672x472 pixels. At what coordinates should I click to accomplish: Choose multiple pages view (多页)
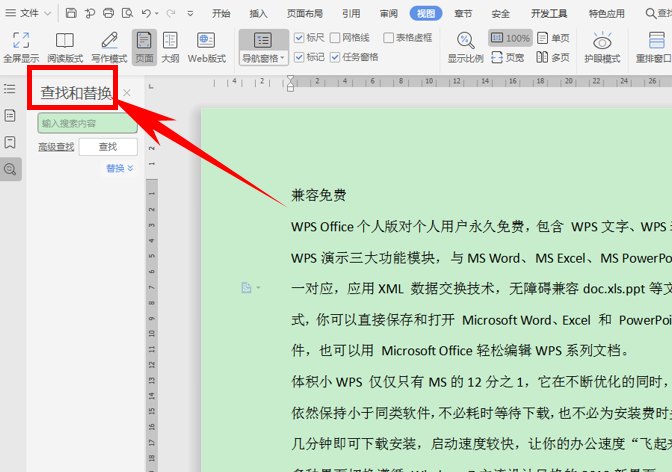553,57
